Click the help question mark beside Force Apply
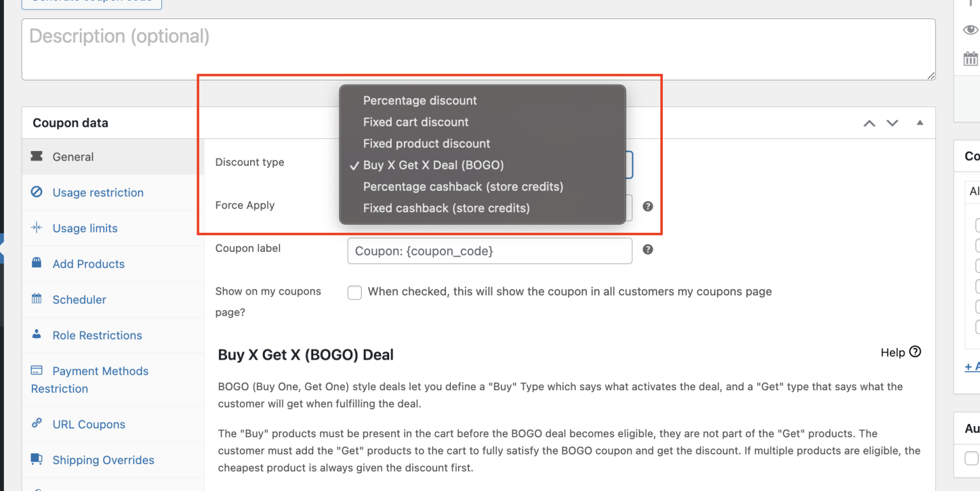 648,206
